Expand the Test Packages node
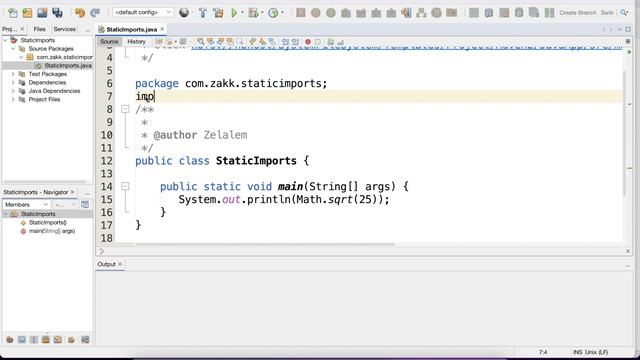 (x=13, y=74)
